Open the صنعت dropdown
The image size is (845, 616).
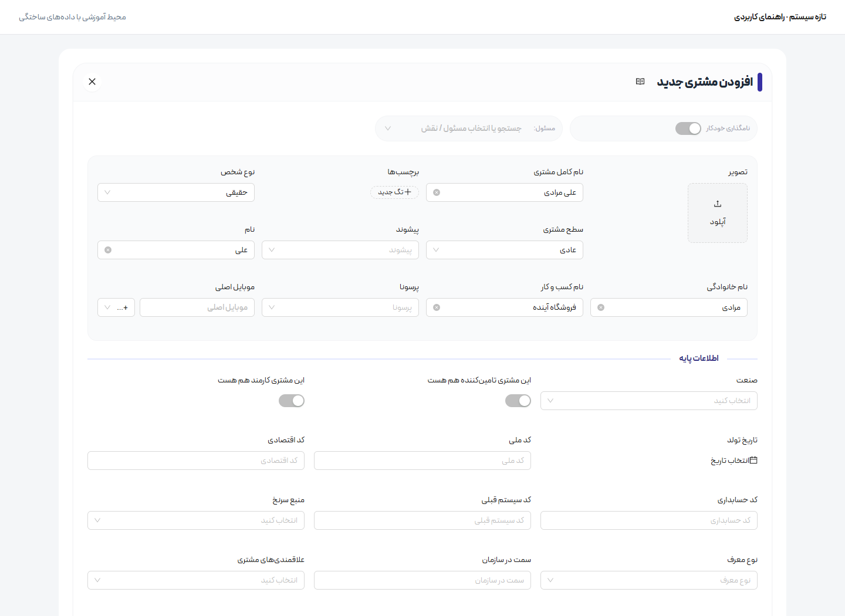click(x=649, y=401)
